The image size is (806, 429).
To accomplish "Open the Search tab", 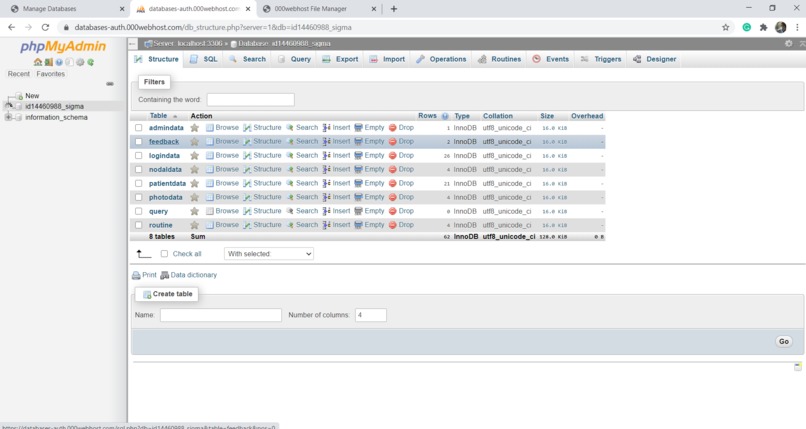I will pyautogui.click(x=248, y=59).
